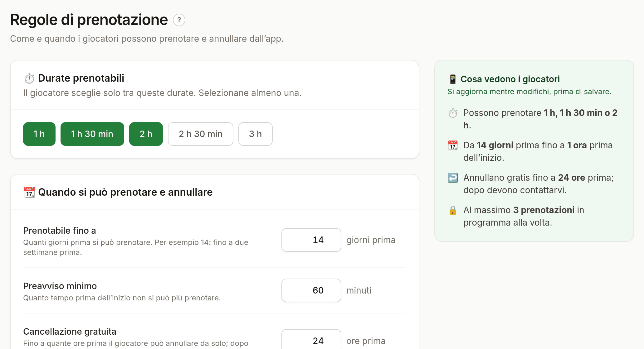Viewport: 644px width, 349px height.
Task: Focus the Preavviso minimo minutes field
Action: [311, 290]
